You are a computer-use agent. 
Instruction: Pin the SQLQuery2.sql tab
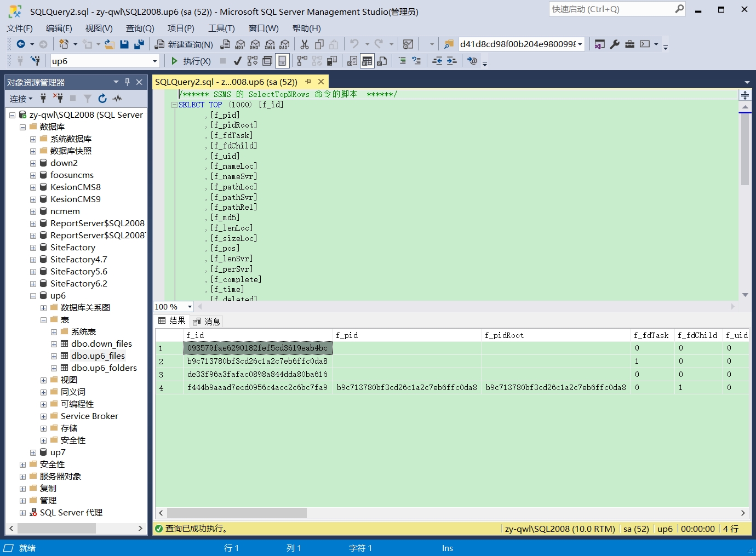(x=308, y=82)
